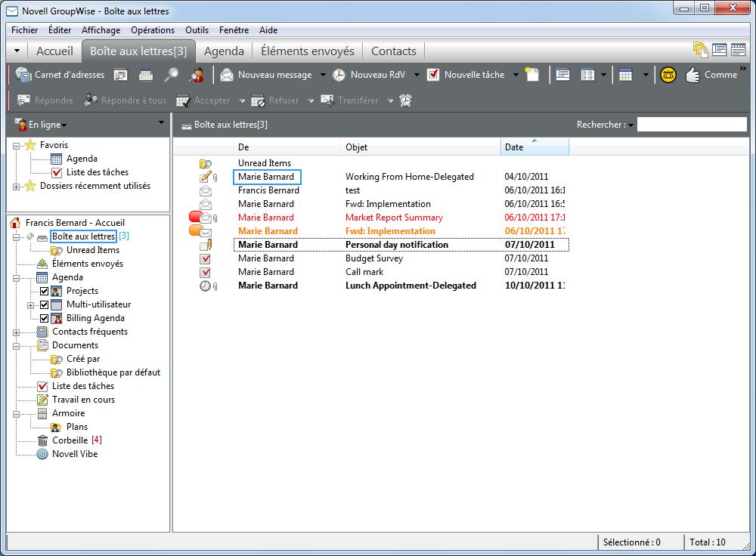This screenshot has width=756, height=556.
Task: Click the magnifying glass search icon in toolbar
Action: [x=172, y=75]
